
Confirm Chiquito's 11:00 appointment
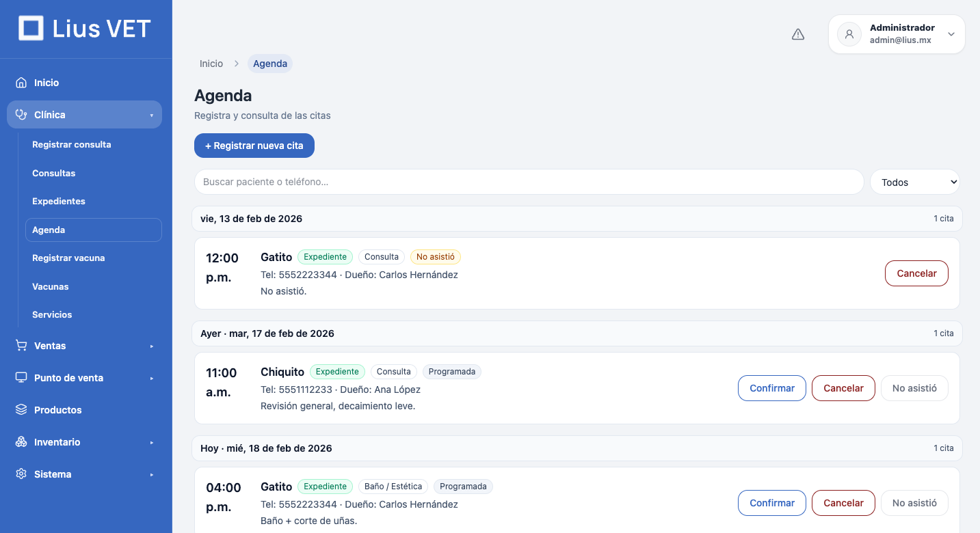tap(771, 387)
